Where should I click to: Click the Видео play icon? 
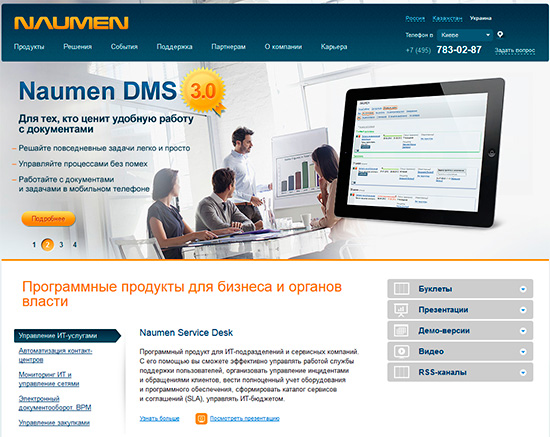[401, 351]
